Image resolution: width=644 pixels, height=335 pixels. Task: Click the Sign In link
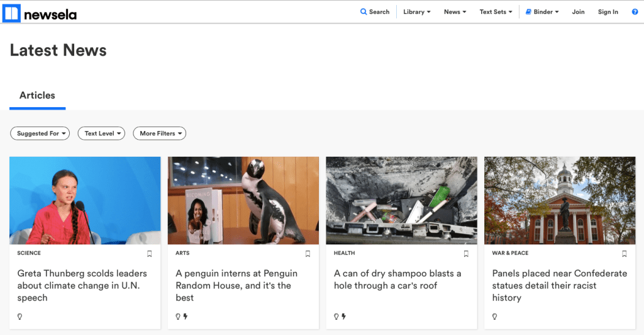[x=608, y=12]
